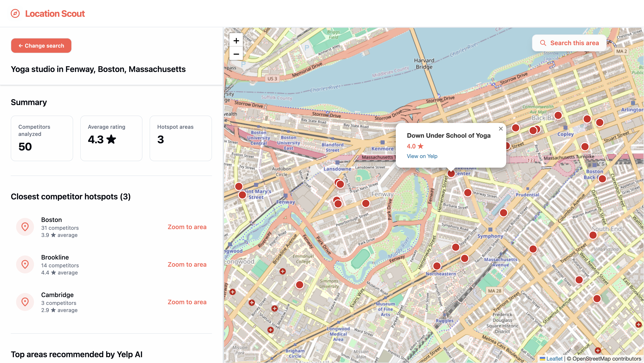Click the Cambridge hotspot pin icon
Image resolution: width=644 pixels, height=363 pixels.
coord(25,302)
